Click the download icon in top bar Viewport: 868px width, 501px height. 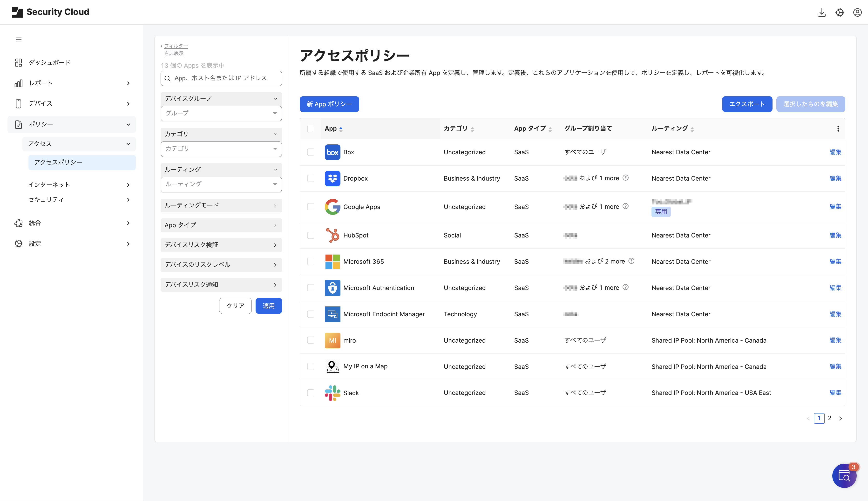coord(821,12)
